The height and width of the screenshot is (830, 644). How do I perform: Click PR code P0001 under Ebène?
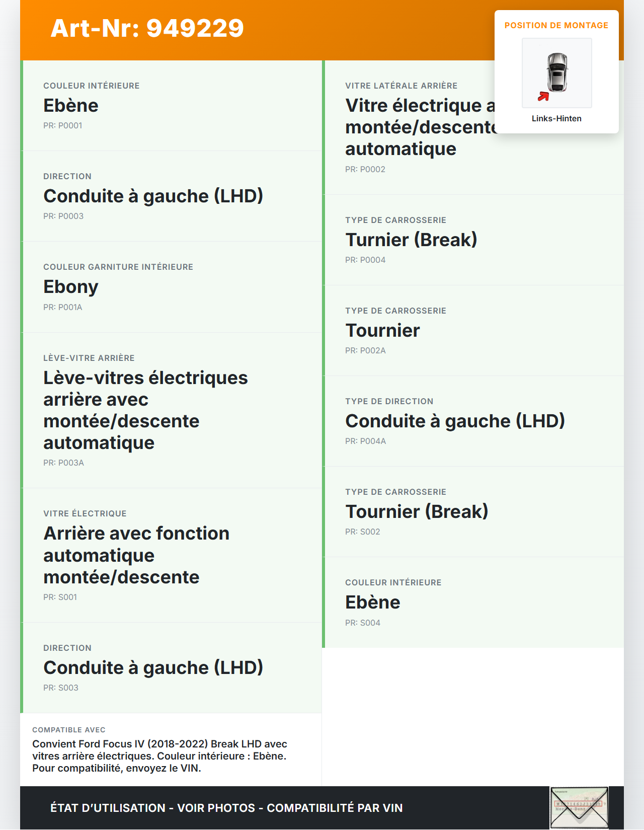pos(62,126)
